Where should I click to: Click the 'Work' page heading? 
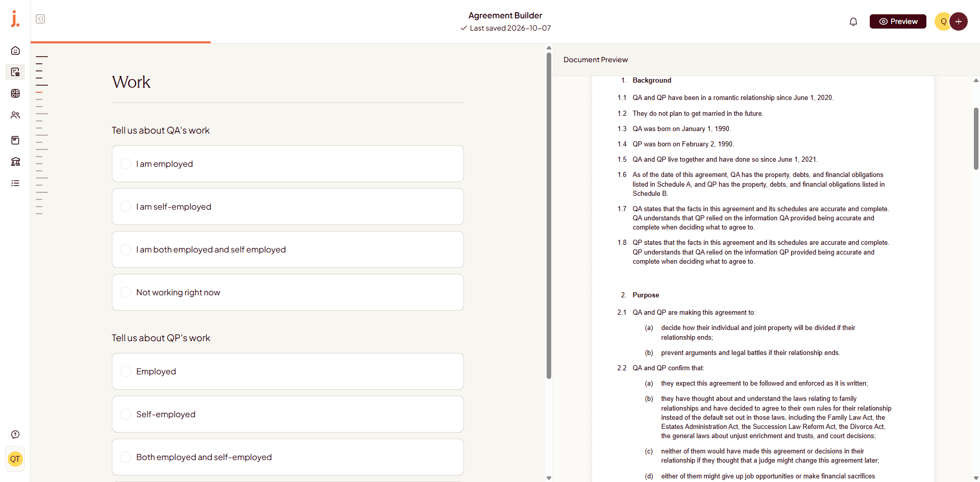tap(131, 82)
